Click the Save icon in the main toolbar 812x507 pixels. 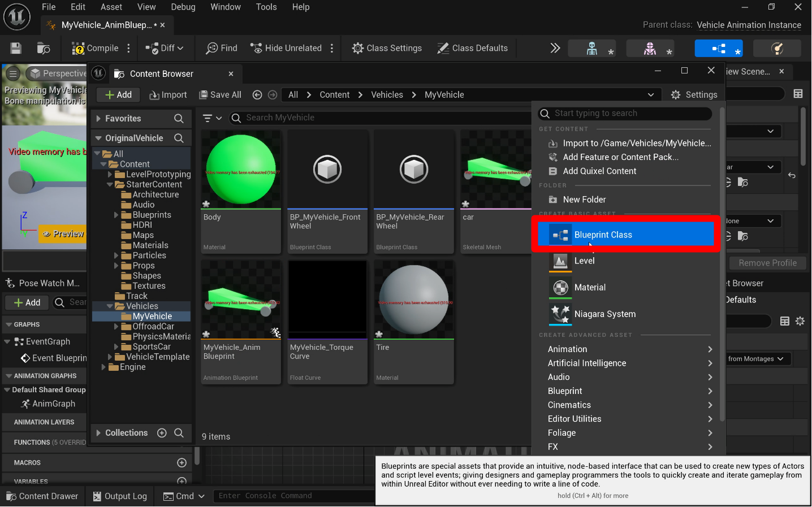click(16, 48)
